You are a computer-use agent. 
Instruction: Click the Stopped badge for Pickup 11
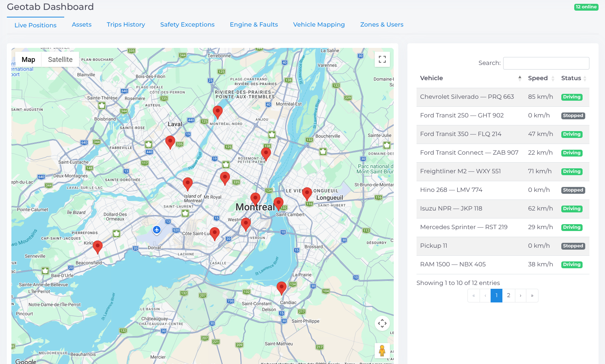point(573,246)
